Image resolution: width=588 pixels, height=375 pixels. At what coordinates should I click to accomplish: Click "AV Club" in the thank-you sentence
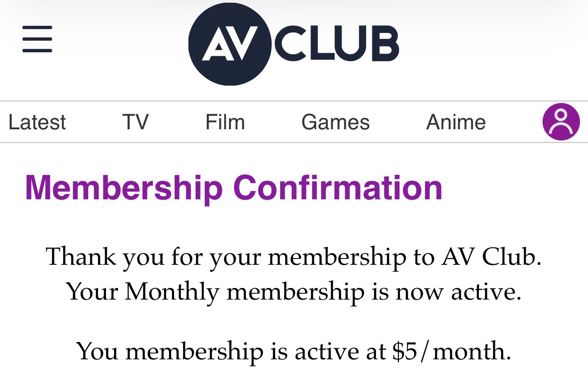[491, 257]
